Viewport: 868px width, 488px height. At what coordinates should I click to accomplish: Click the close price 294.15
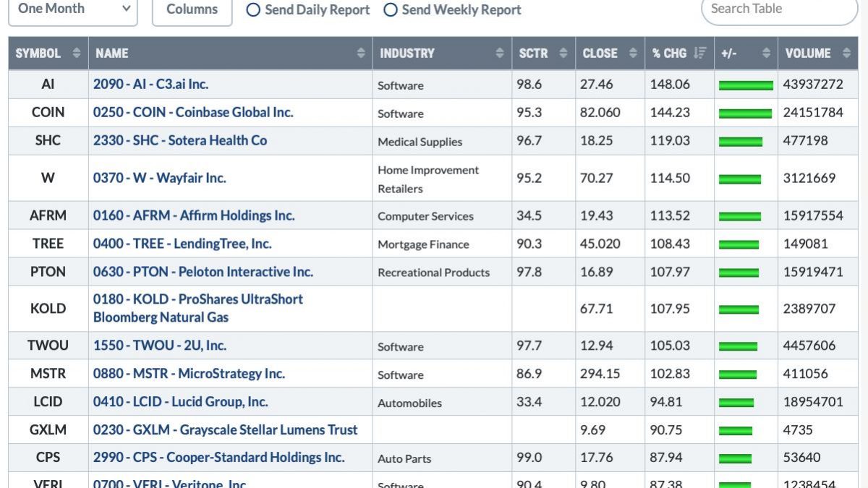(x=600, y=374)
